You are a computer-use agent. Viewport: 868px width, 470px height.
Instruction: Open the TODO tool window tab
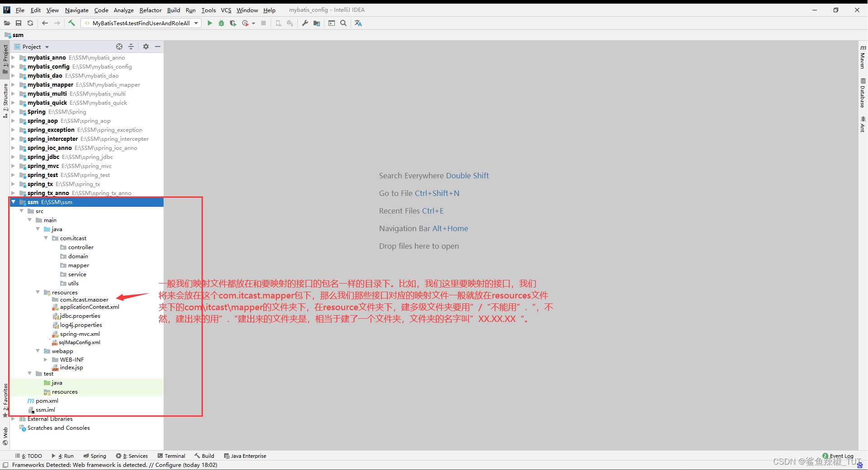coord(28,456)
